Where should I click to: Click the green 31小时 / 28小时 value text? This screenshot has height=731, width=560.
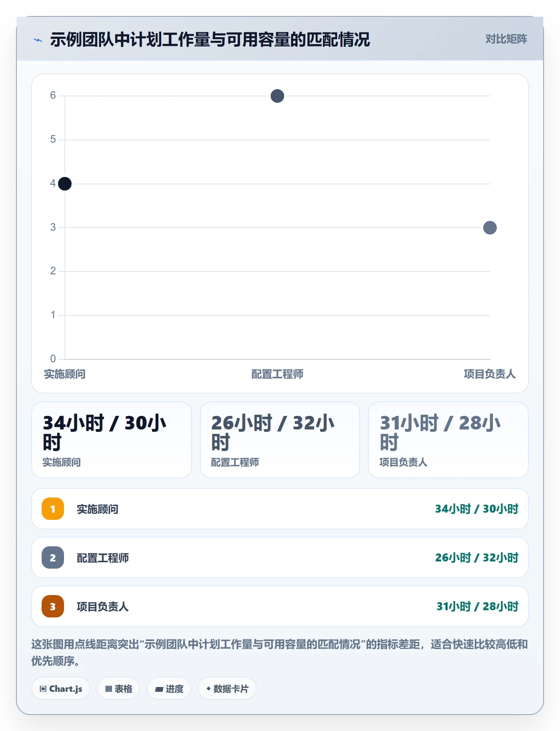477,606
